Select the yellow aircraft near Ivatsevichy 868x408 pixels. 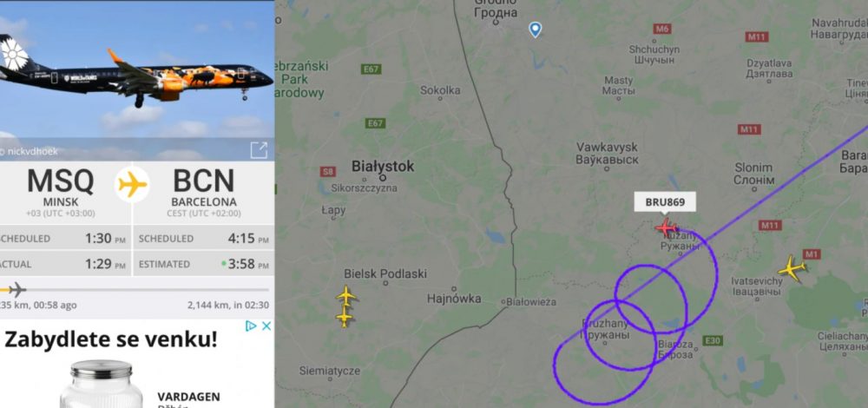pos(792,268)
